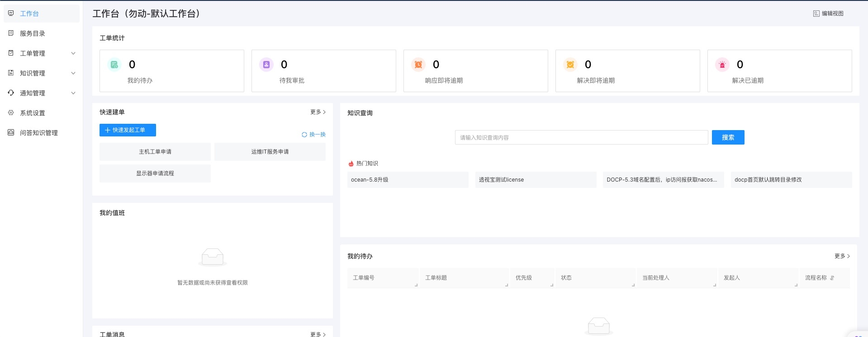Open 系统设置 in the sidebar menu

42,113
